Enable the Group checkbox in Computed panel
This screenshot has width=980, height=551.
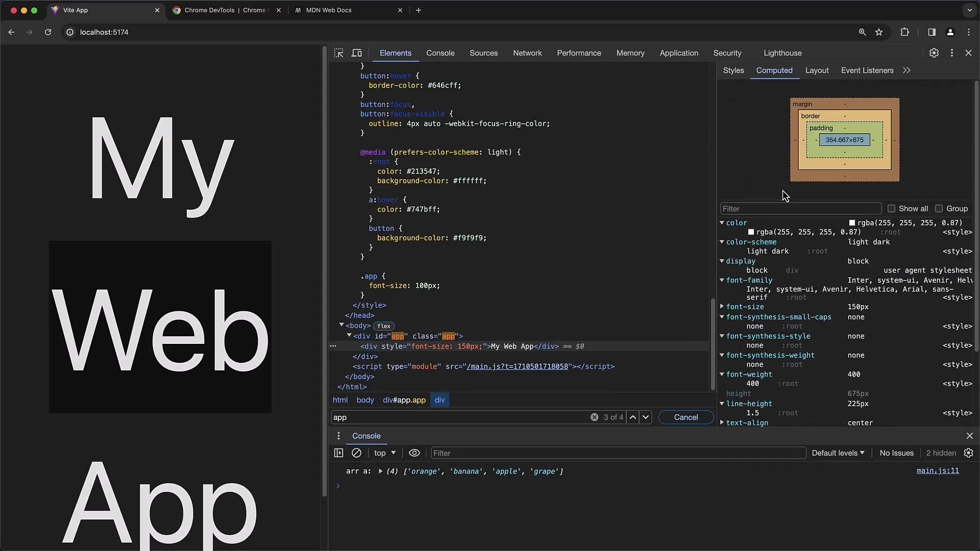(x=939, y=209)
